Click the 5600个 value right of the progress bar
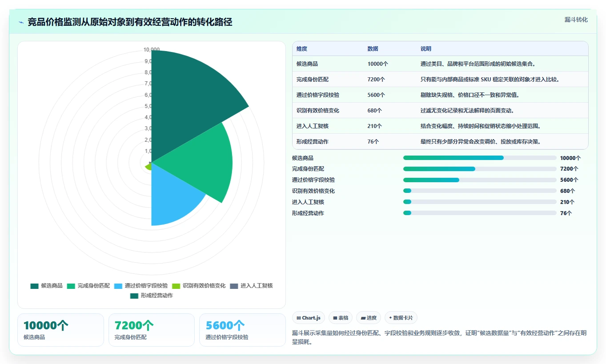 pyautogui.click(x=569, y=180)
